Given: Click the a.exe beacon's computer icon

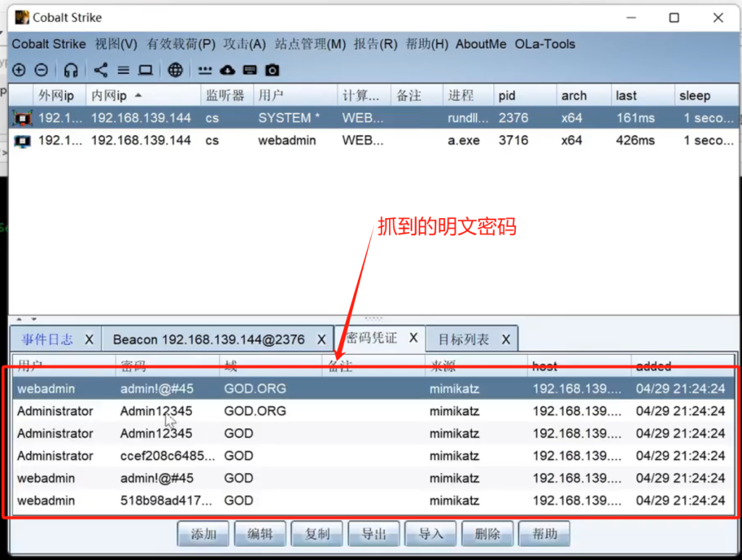Looking at the screenshot, I should click(22, 141).
